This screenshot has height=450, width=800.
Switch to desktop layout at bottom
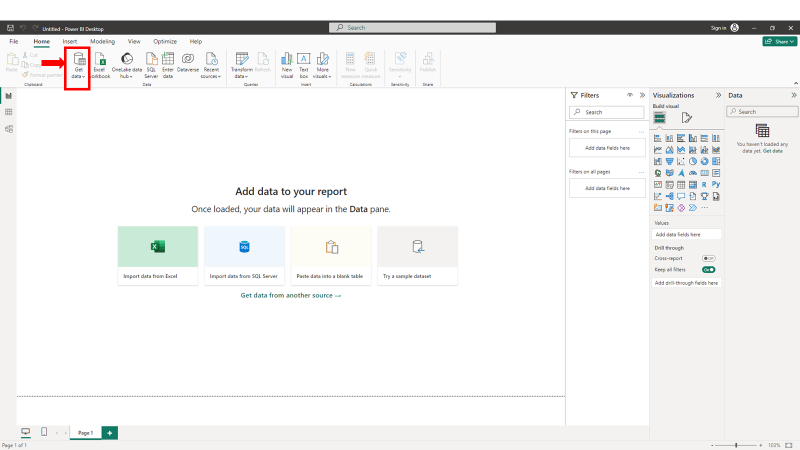click(26, 432)
